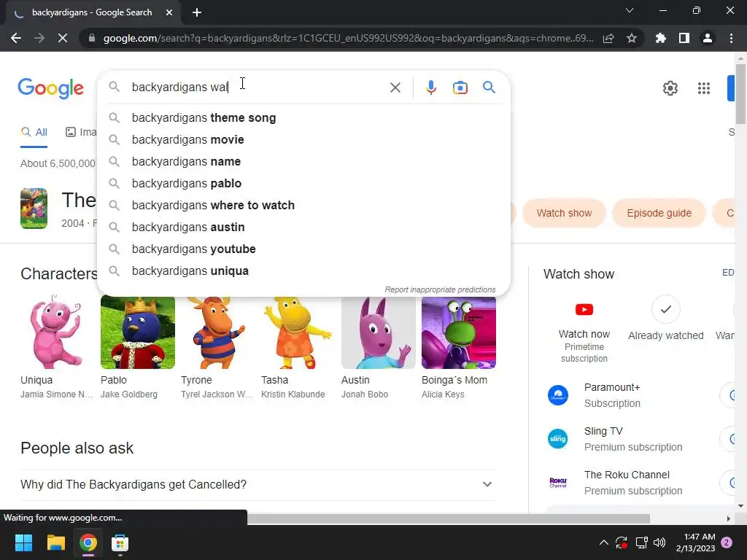Show hidden system tray icons
Viewport: 747px width, 560px height.
click(x=603, y=542)
